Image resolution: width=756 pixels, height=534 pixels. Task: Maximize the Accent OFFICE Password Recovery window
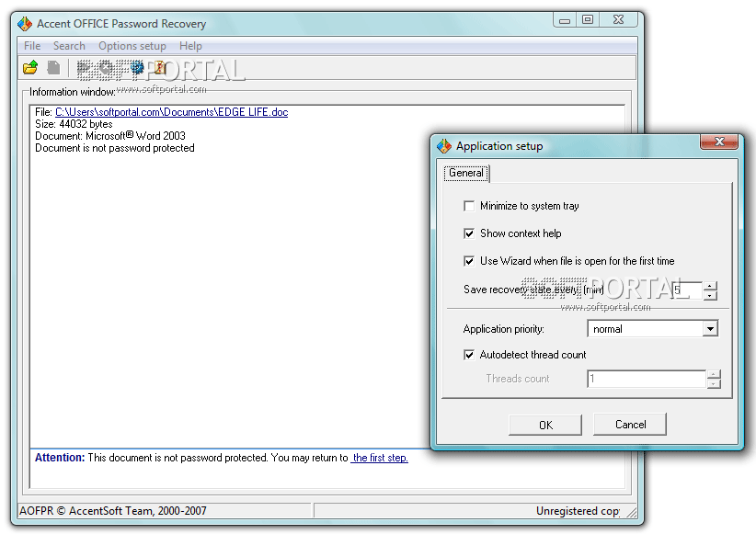588,19
